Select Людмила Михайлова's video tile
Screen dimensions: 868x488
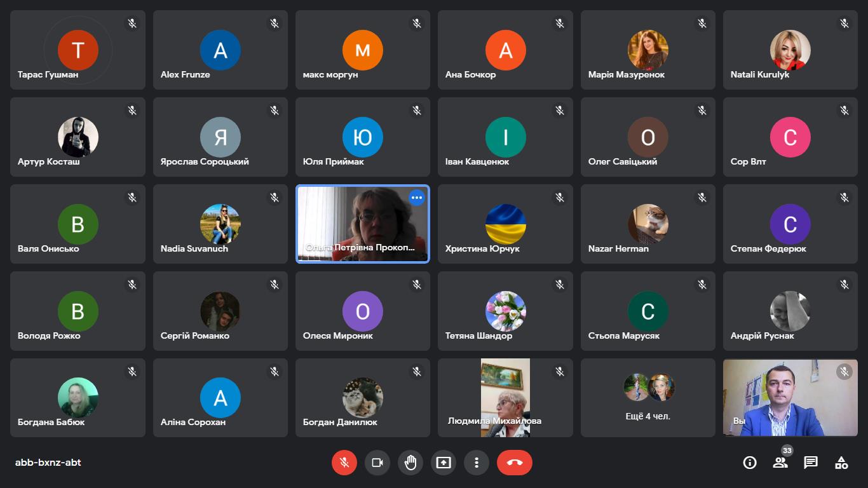(x=505, y=398)
